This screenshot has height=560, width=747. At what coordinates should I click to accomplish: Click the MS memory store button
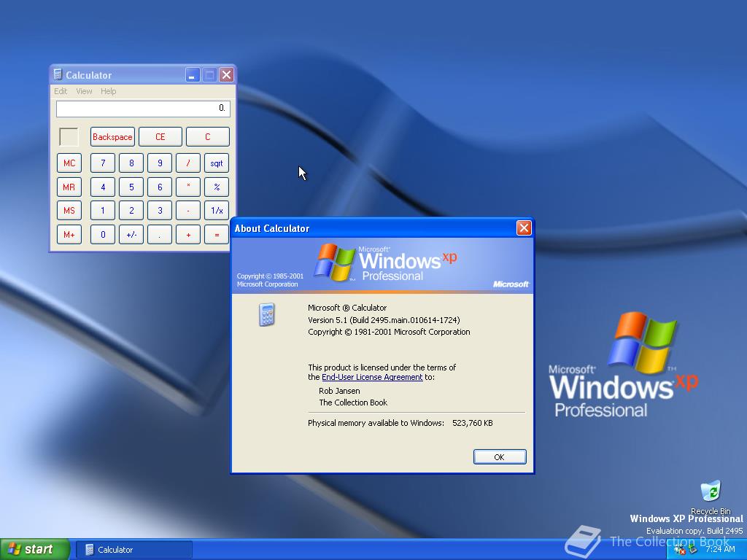tap(69, 211)
